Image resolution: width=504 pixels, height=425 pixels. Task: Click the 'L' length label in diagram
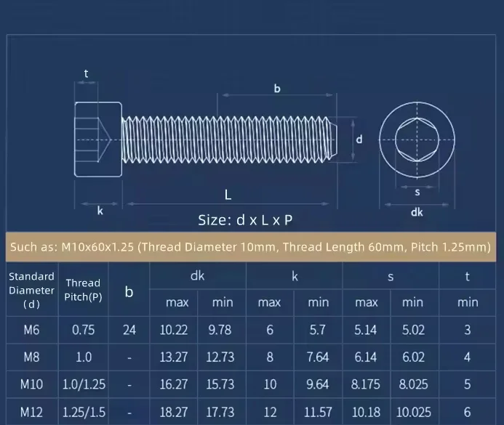coord(228,195)
